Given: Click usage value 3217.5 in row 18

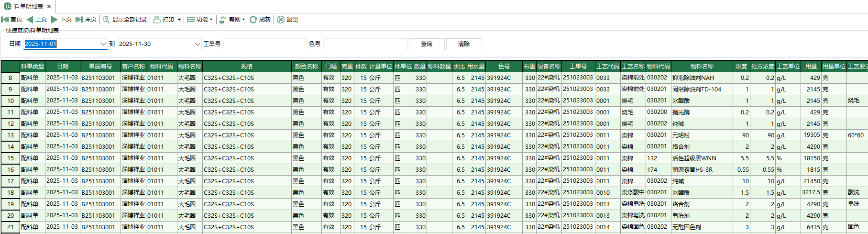Looking at the screenshot, I should click(x=811, y=193).
